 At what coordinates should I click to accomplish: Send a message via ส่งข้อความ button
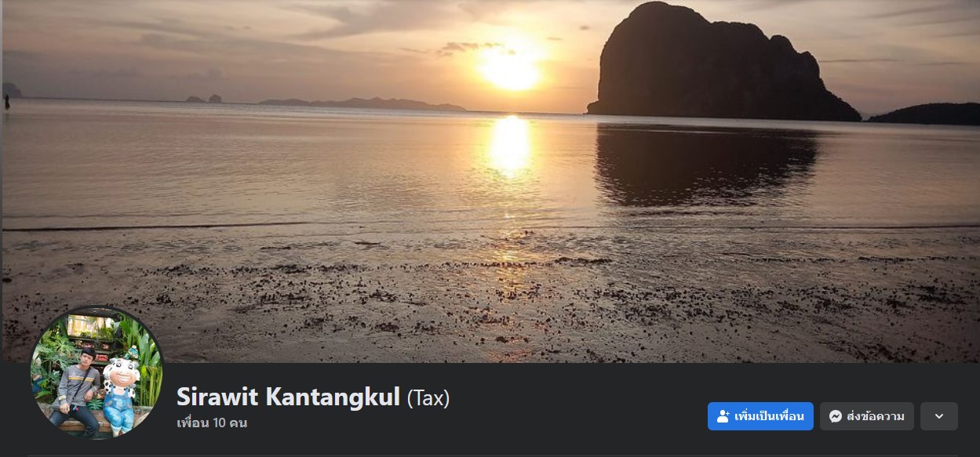point(867,416)
